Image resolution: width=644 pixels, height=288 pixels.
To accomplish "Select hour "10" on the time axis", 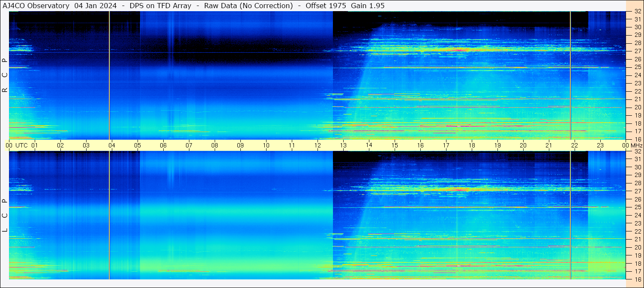I will click(266, 145).
